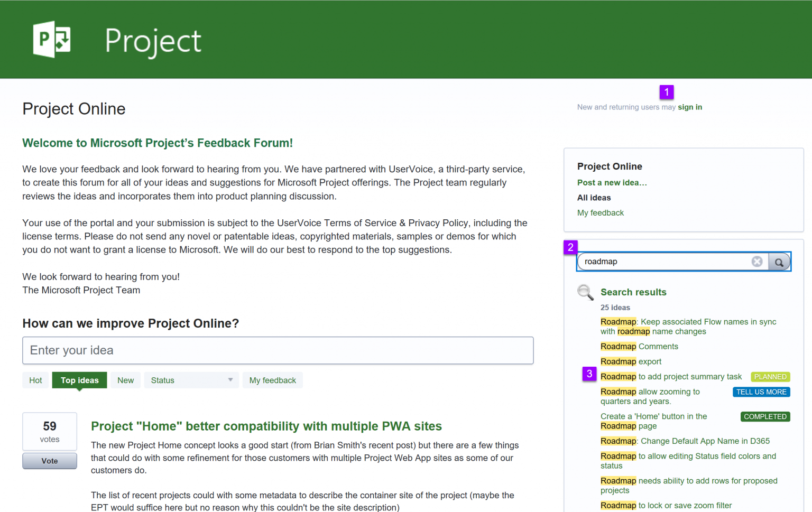The height and width of the screenshot is (512, 812).
Task: Select the Top ideas tab
Action: (79, 380)
